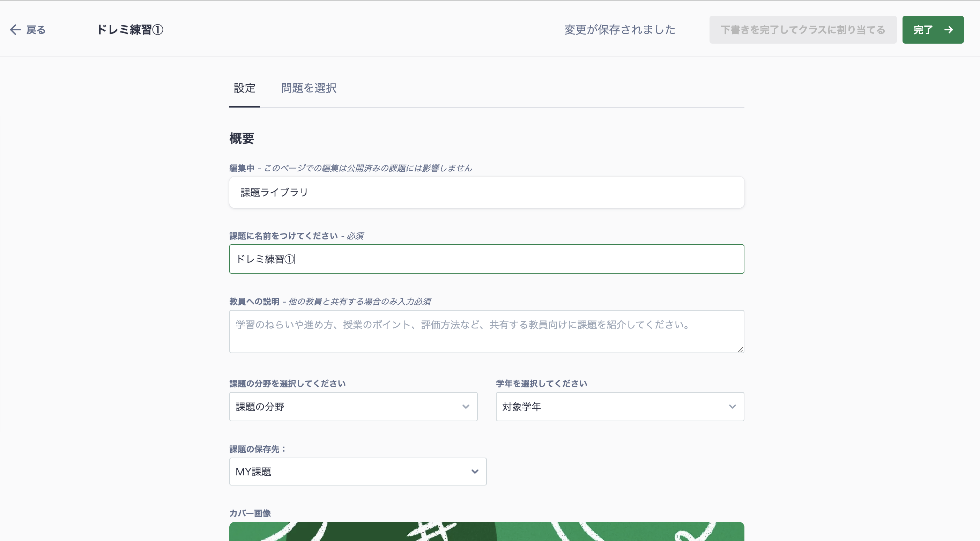Viewport: 980px width, 541px height.
Task: Click the back arrow to return
Action: coord(15,30)
